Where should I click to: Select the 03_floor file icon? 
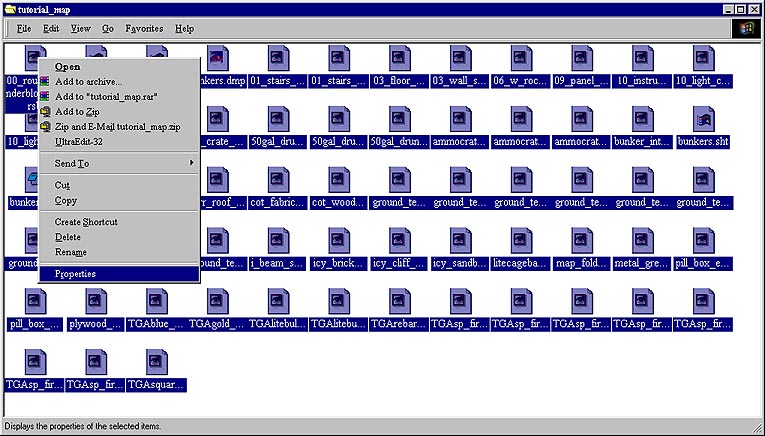[x=399, y=58]
